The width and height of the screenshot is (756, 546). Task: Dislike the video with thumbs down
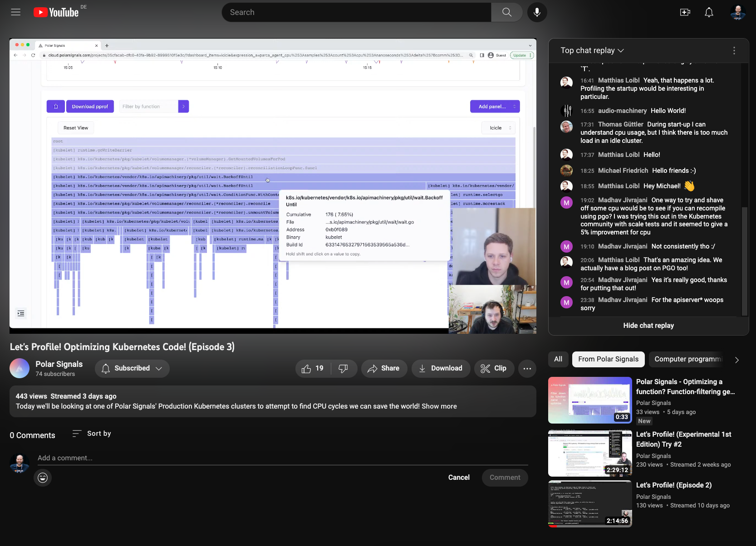click(344, 369)
